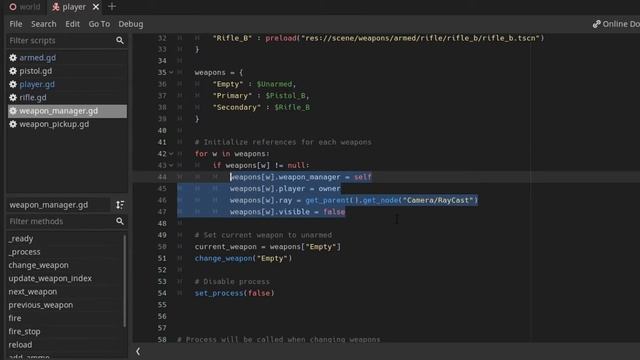Switch to the world scene tab
This screenshot has width=640, height=360.
point(24,7)
